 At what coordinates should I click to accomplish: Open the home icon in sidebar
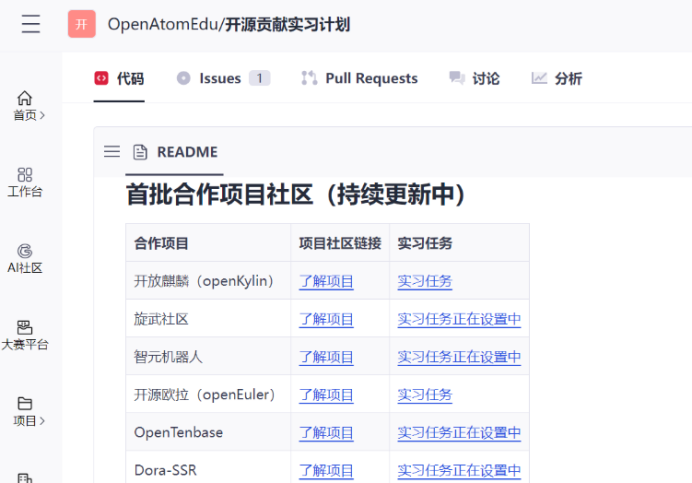coord(25,98)
